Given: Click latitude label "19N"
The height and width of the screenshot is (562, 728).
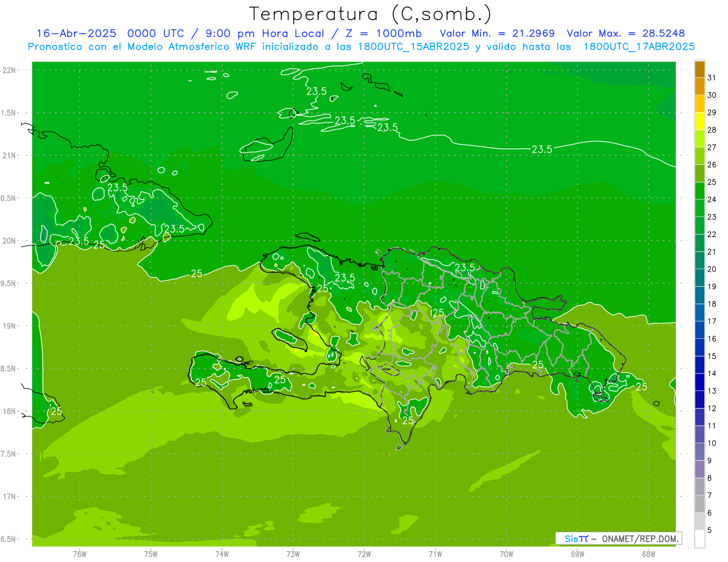Looking at the screenshot, I should coord(9,326).
